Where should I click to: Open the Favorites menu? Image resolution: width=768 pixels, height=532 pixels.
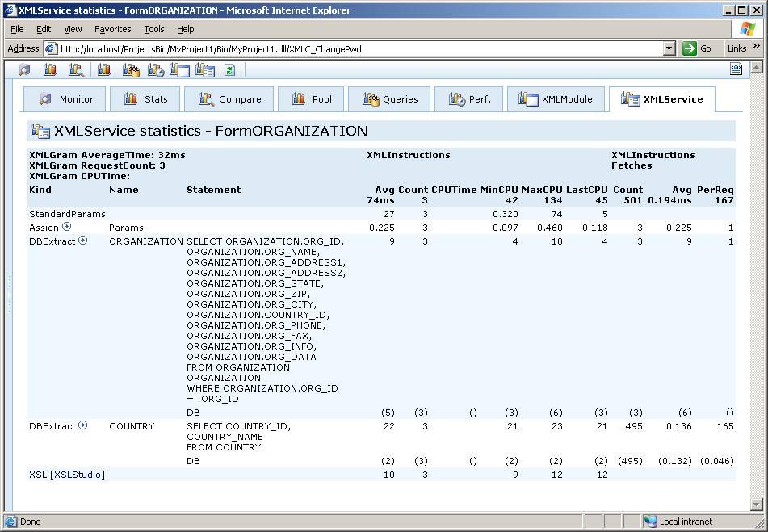pyautogui.click(x=112, y=29)
